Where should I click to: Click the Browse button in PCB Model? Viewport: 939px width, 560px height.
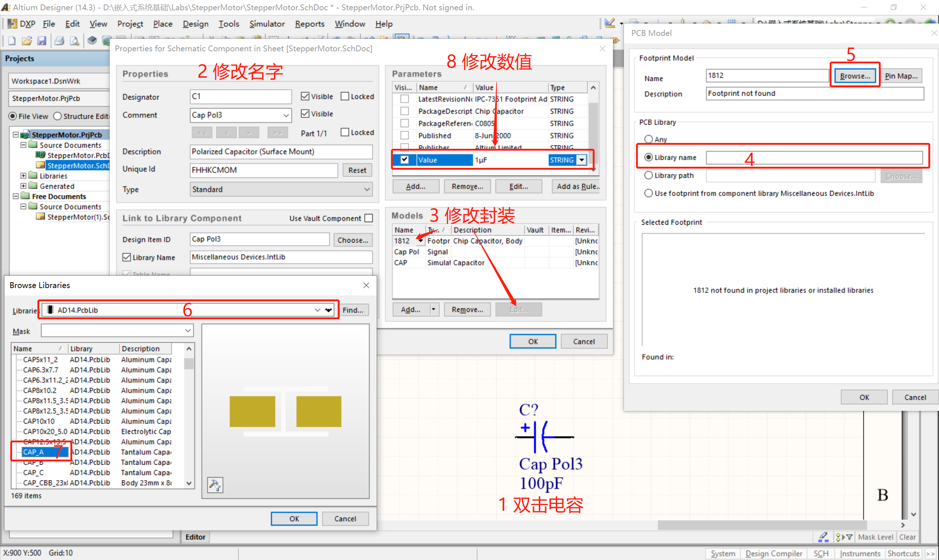point(854,76)
